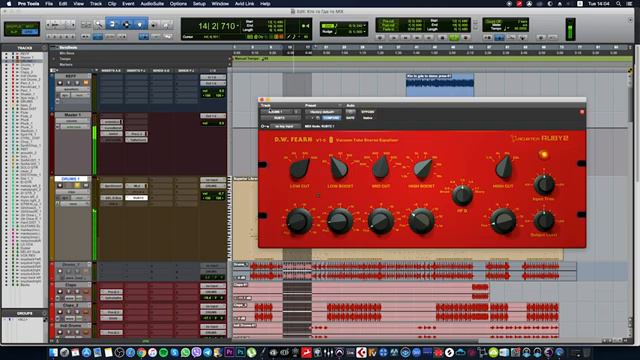Click the key icon beside no key input
Screen dimensions: 640x360
click(x=264, y=127)
